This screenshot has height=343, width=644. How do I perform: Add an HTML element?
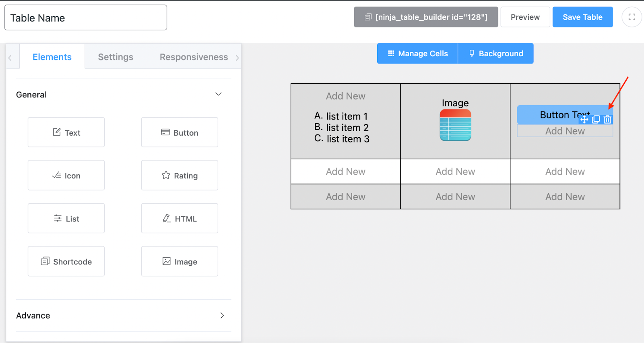point(180,219)
